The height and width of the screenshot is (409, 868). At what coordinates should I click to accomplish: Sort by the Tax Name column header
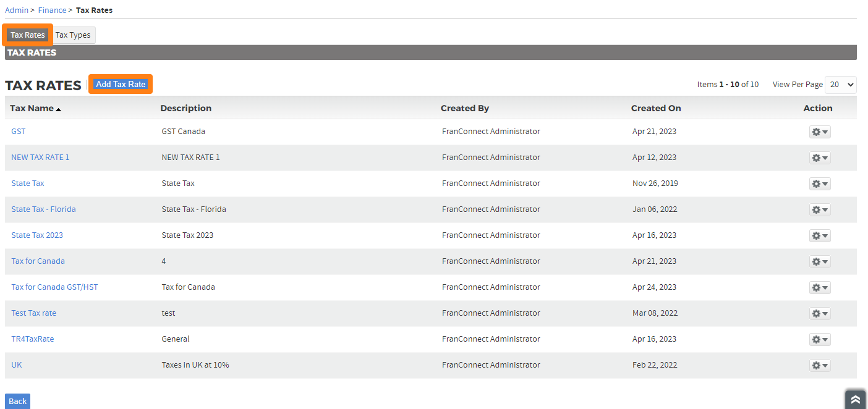click(32, 108)
